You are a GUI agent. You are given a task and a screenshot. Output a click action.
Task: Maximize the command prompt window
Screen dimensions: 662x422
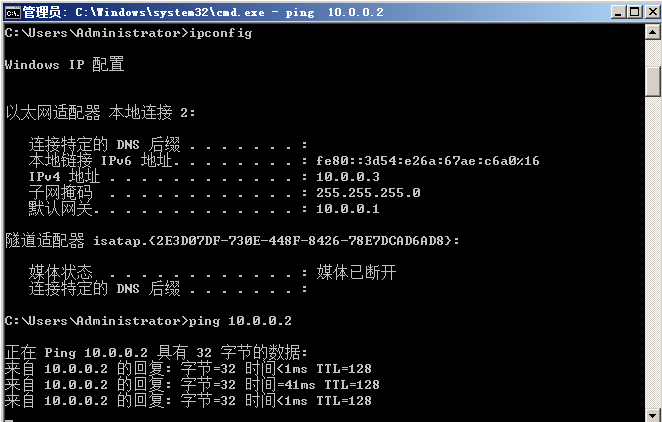coord(635,11)
